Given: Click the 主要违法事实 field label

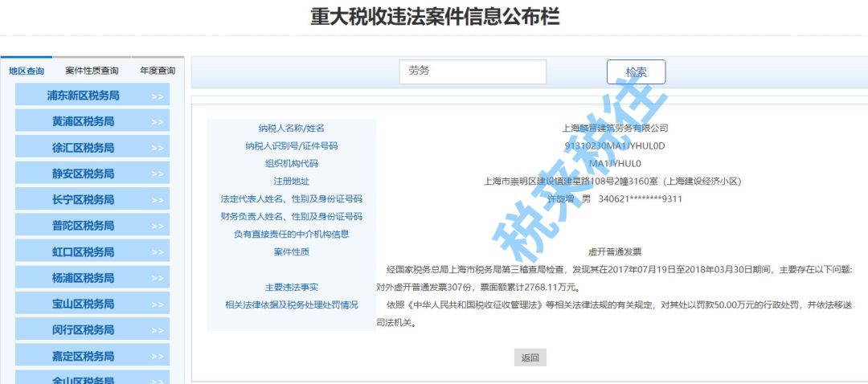Looking at the screenshot, I should (x=291, y=288).
